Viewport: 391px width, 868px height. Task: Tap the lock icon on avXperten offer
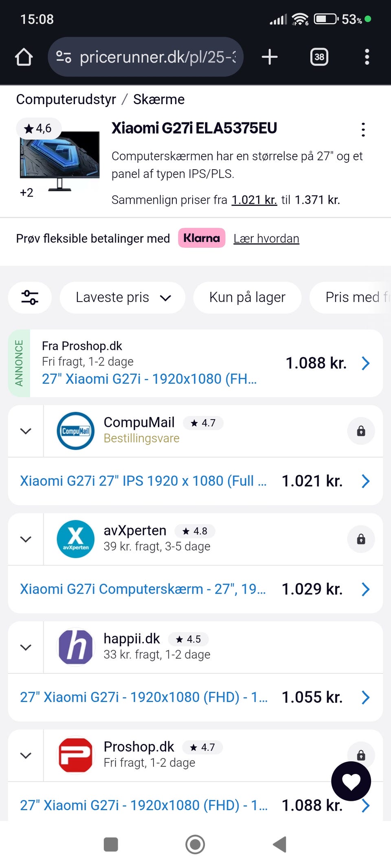point(361,539)
